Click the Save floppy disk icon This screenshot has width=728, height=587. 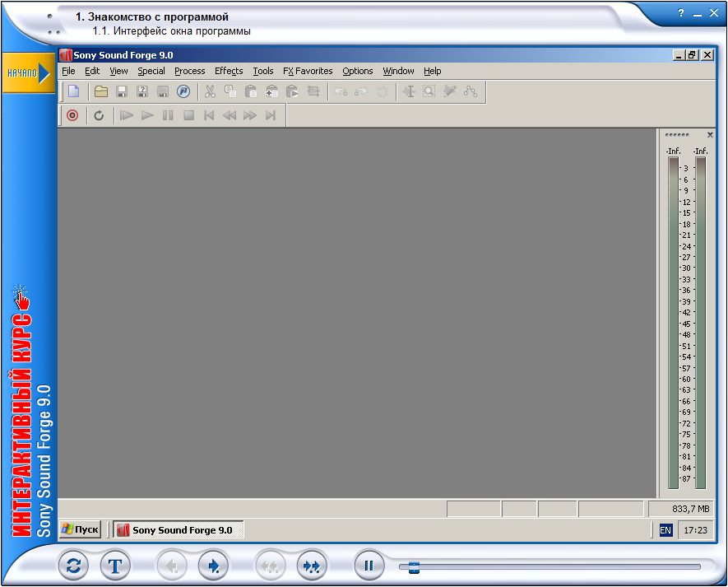tap(122, 91)
